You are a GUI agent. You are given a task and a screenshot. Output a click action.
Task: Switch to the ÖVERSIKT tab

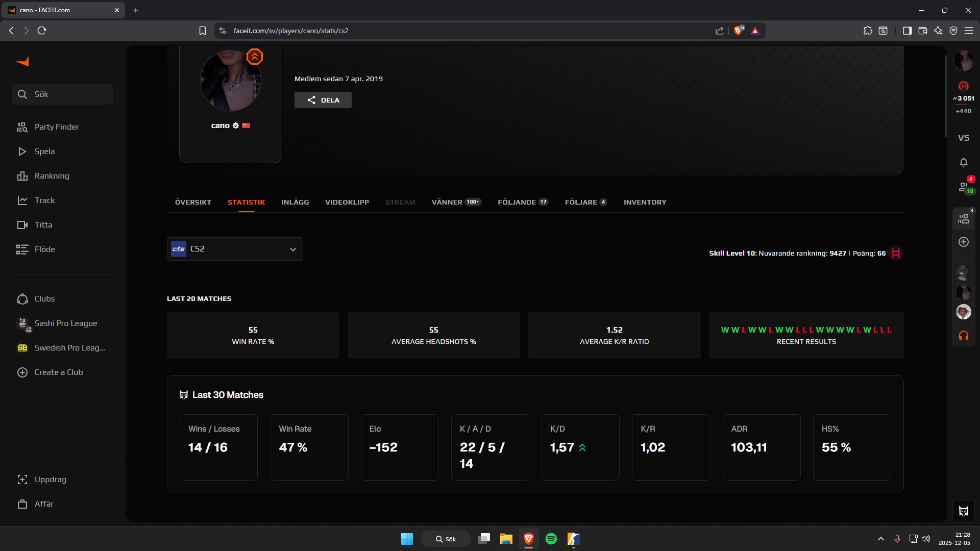(193, 203)
